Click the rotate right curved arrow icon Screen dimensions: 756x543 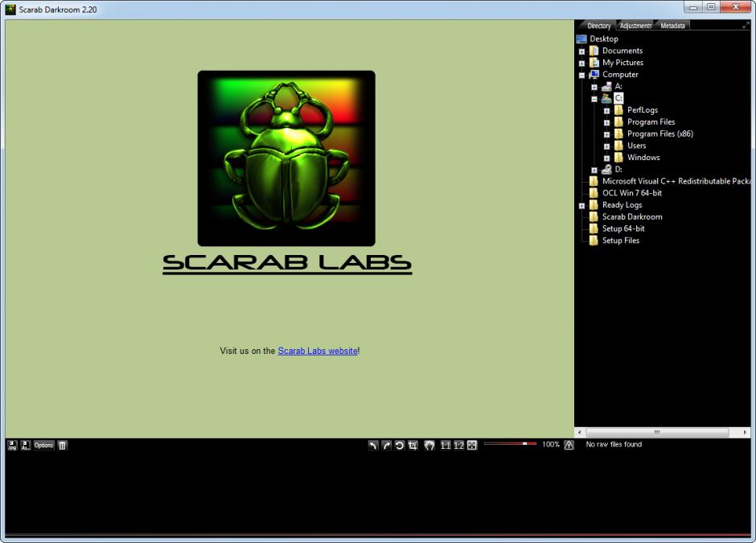coord(386,445)
